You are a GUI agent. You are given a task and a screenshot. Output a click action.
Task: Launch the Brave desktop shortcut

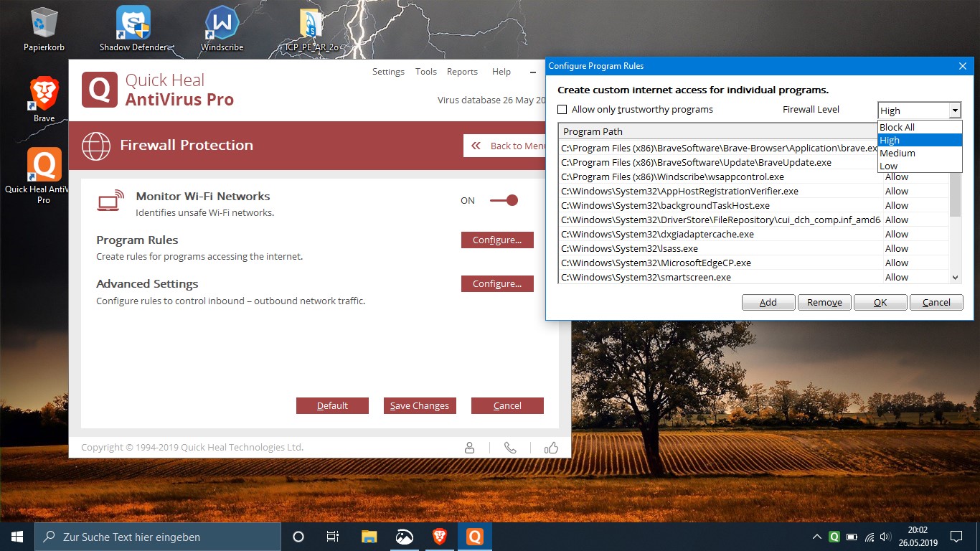tap(44, 100)
